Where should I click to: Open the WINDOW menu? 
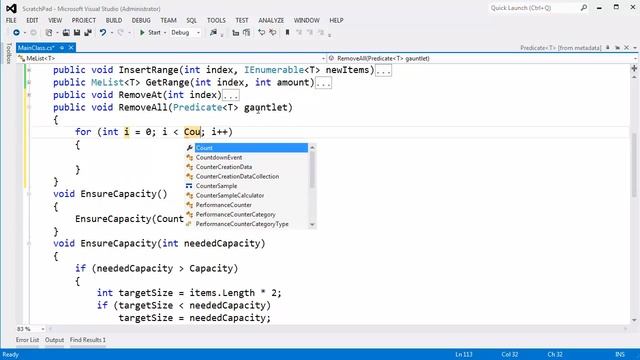[x=307, y=20]
